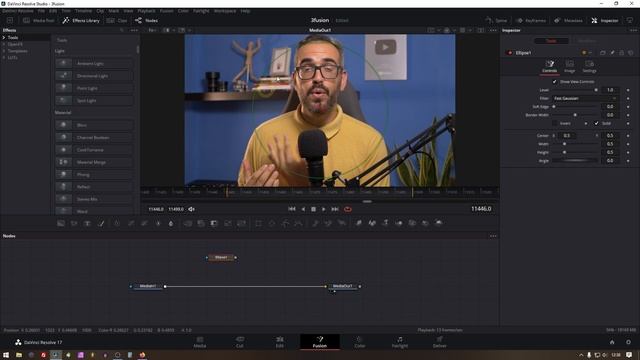Adjust the Border Width slider

pyautogui.click(x=576, y=115)
